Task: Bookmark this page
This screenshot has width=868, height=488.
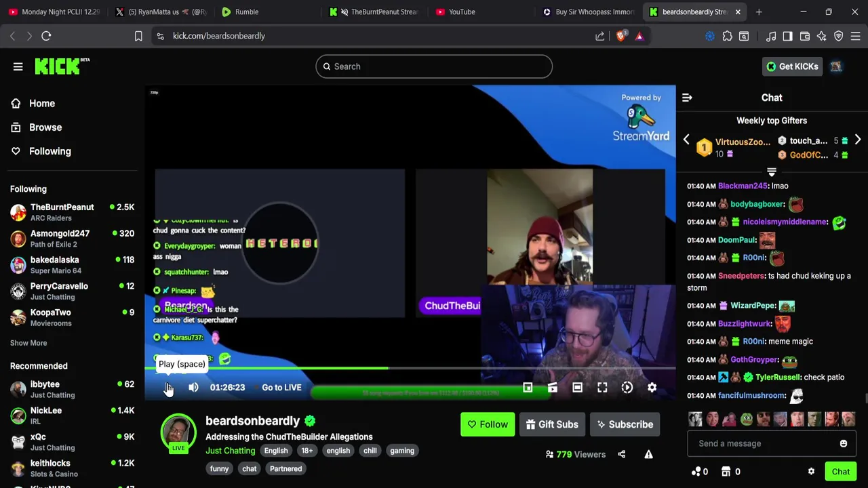Action: tap(138, 36)
